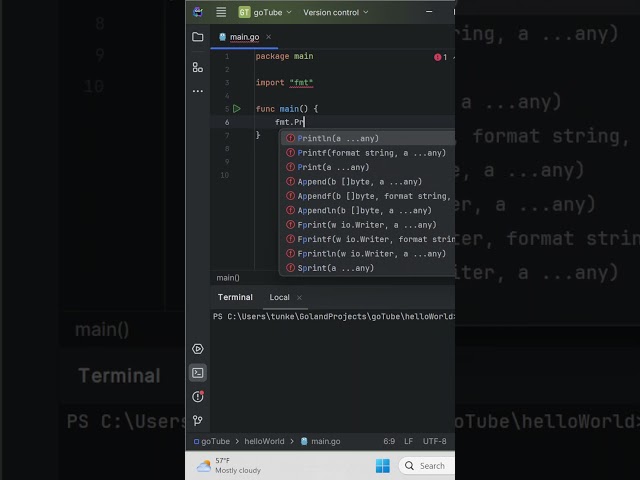This screenshot has width=640, height=480.
Task: Select the Terminal tab header
Action: pyautogui.click(x=235, y=297)
